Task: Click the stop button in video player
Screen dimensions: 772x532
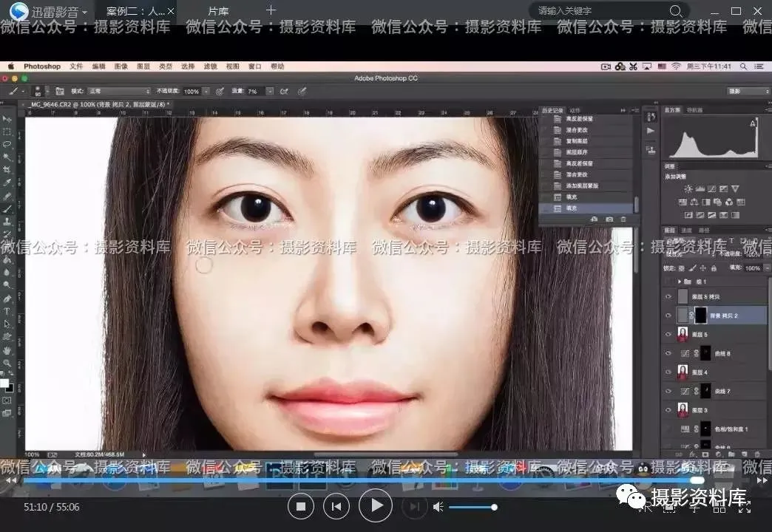Action: [x=301, y=506]
